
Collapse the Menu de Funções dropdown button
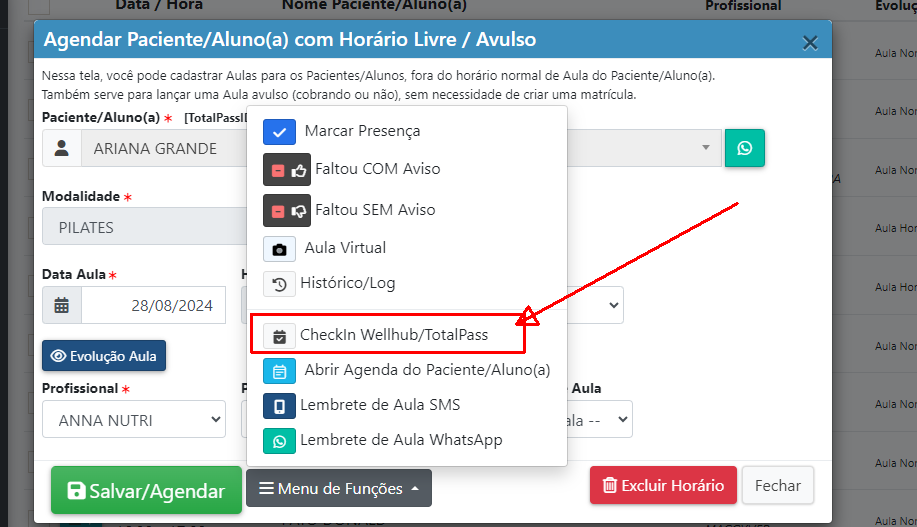(339, 488)
